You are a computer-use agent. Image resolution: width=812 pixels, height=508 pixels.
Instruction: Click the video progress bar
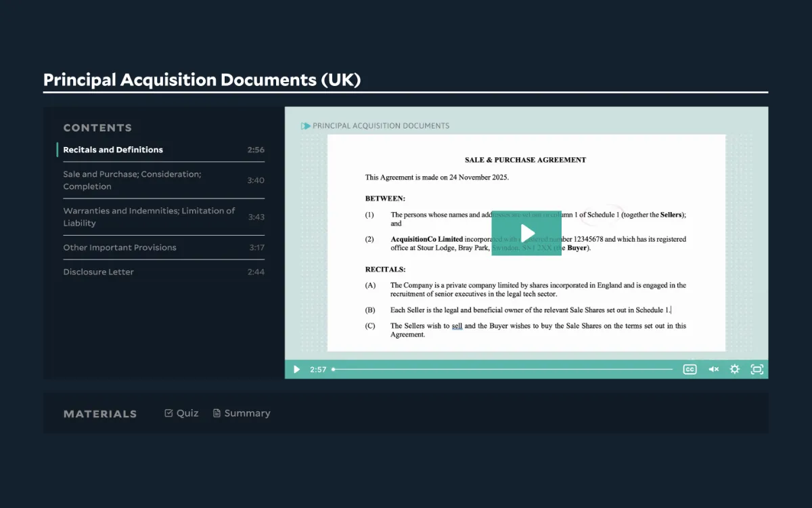502,369
